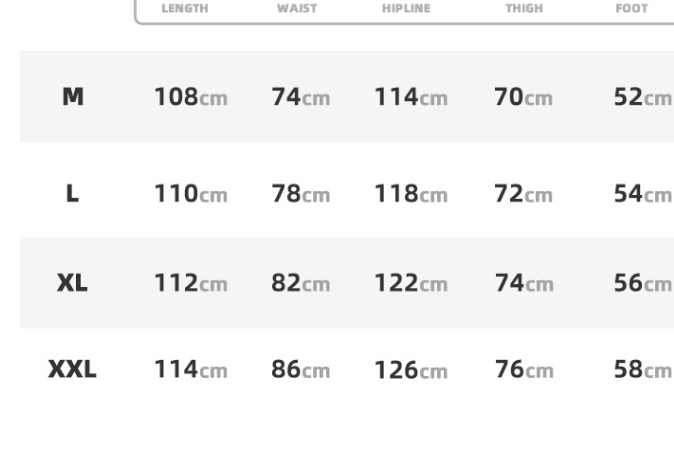The image size is (674, 470).
Task: Select the XL size row label
Action: (x=72, y=283)
